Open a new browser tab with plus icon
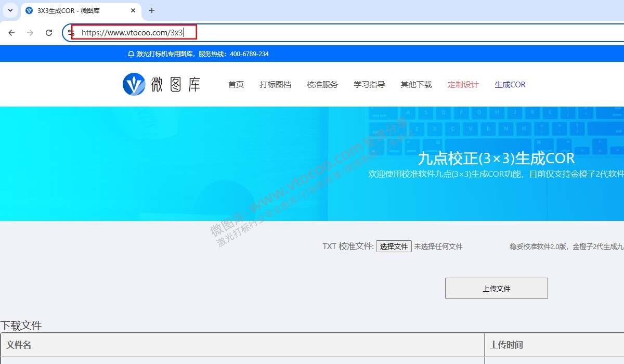The height and width of the screenshot is (364, 624). (151, 10)
